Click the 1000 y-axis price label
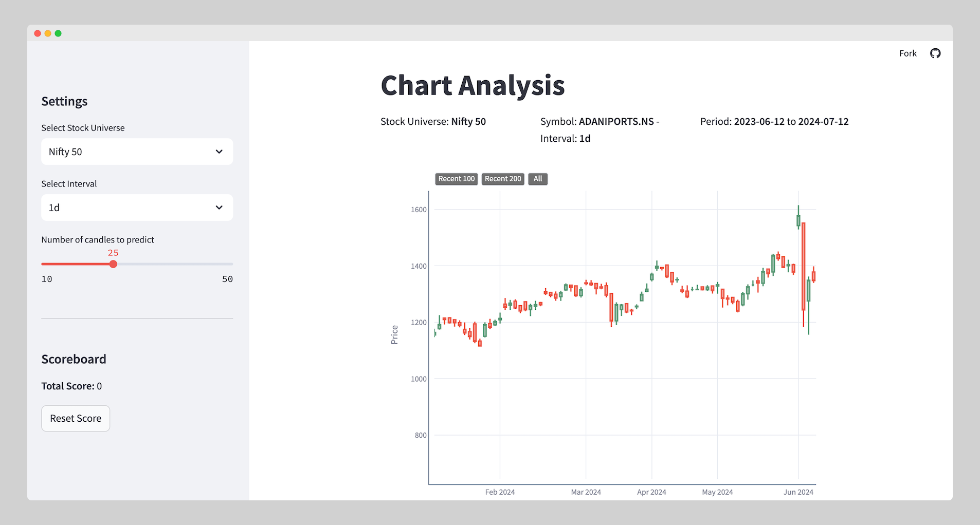The width and height of the screenshot is (980, 525). click(x=419, y=379)
